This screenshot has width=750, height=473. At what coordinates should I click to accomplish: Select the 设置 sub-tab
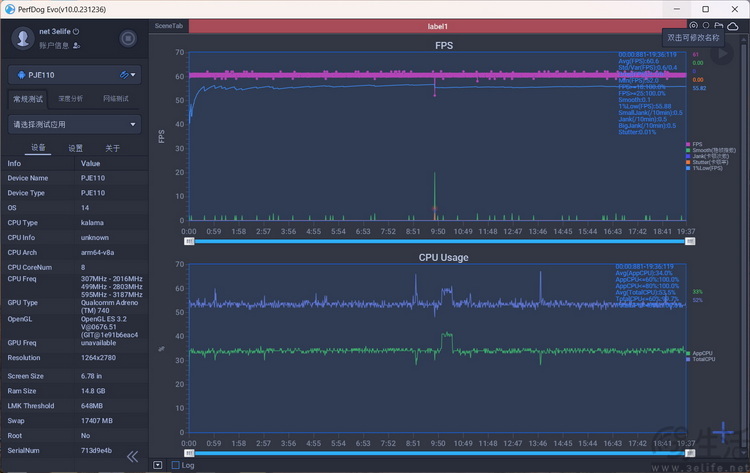pos(76,148)
